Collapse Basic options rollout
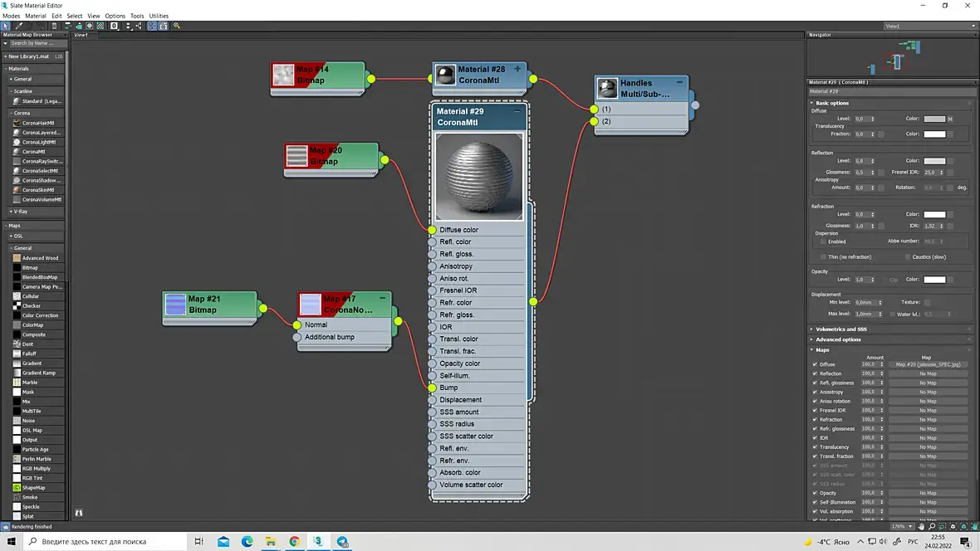 (x=832, y=103)
